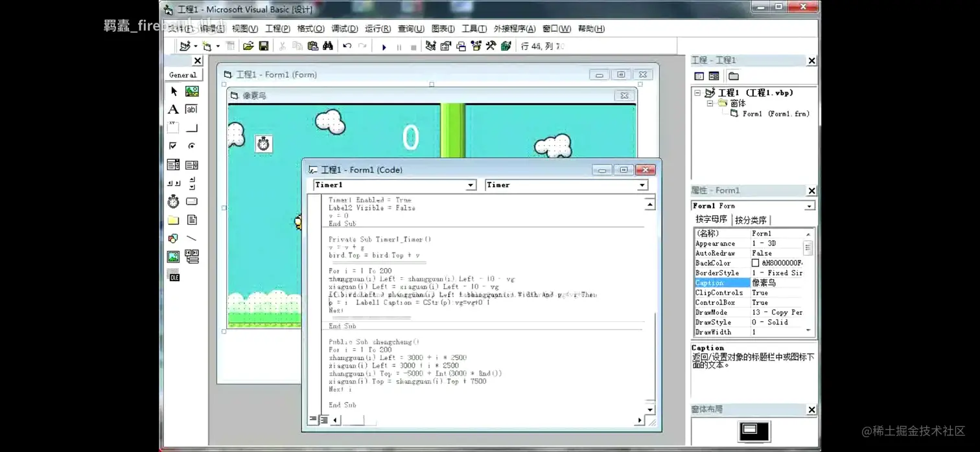The width and height of the screenshot is (980, 452).
Task: Select the DriveListBox control tool
Action: pos(192,201)
